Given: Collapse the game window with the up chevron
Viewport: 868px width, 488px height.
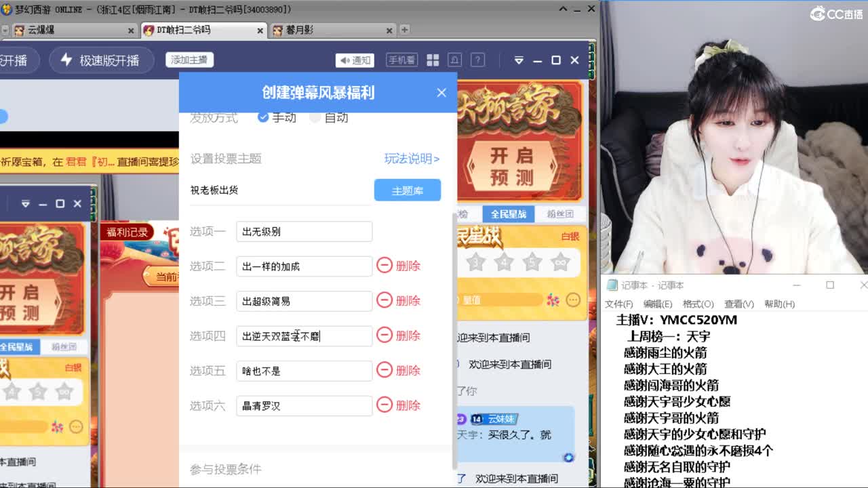Looking at the screenshot, I should pyautogui.click(x=564, y=9).
